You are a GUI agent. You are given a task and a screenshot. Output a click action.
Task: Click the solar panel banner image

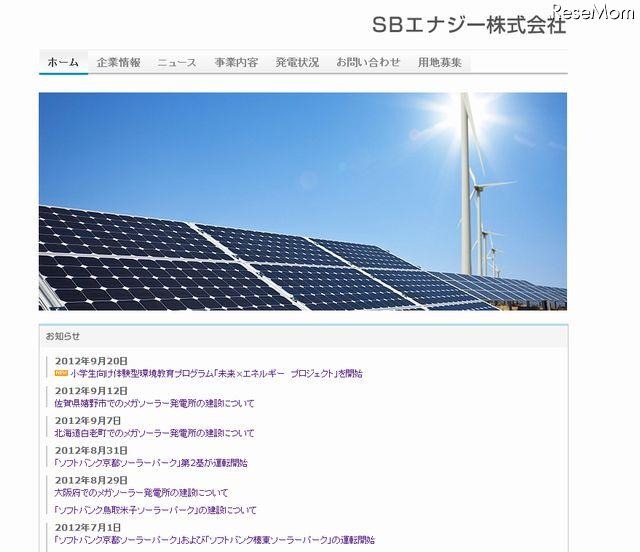pyautogui.click(x=303, y=201)
